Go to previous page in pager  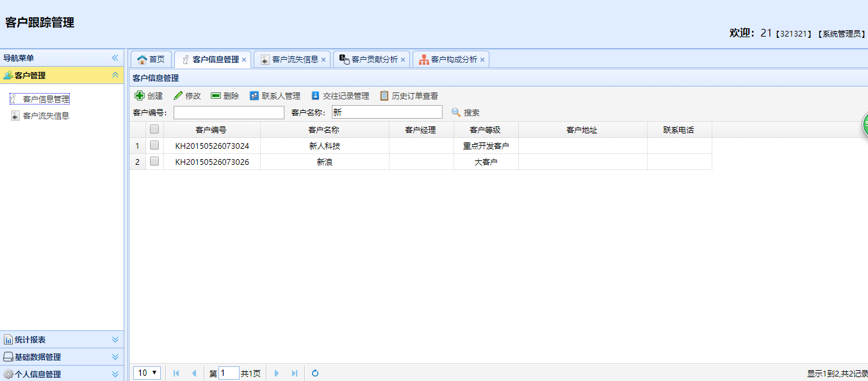coord(193,373)
